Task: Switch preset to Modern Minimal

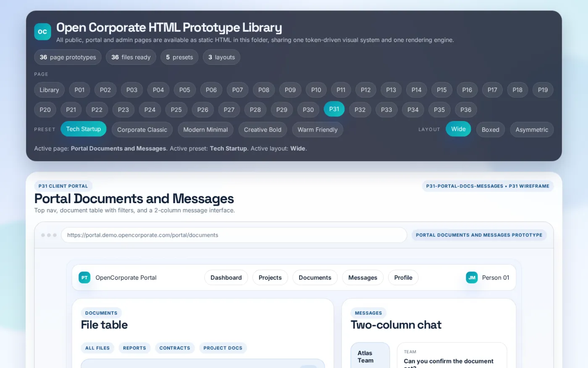Action: [x=206, y=130]
